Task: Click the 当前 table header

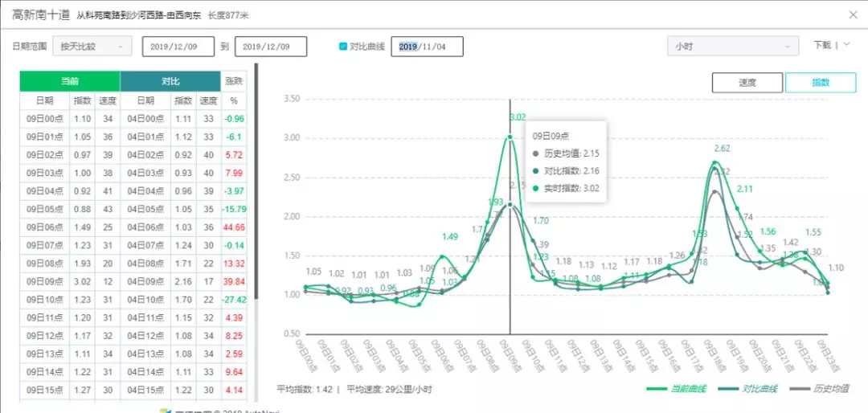Action: (70, 81)
